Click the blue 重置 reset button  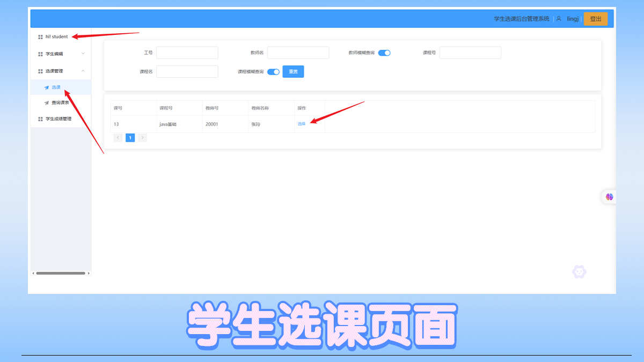click(293, 71)
